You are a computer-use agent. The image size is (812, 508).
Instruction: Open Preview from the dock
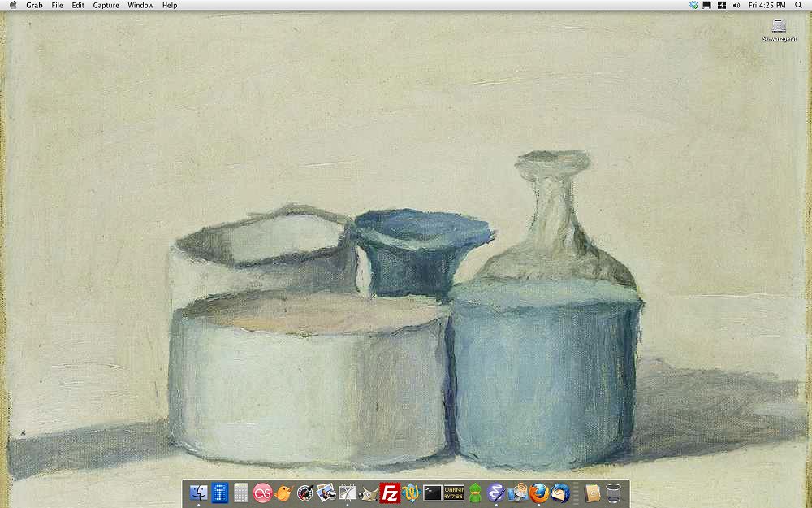(326, 493)
